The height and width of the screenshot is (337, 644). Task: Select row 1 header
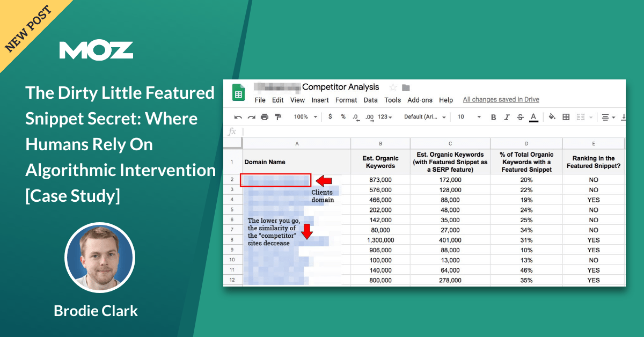click(233, 162)
